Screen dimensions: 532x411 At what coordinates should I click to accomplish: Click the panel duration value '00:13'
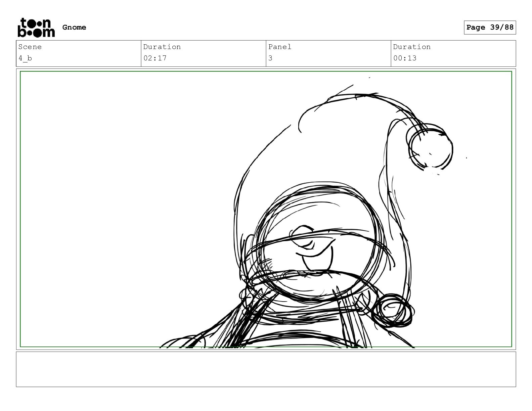405,58
